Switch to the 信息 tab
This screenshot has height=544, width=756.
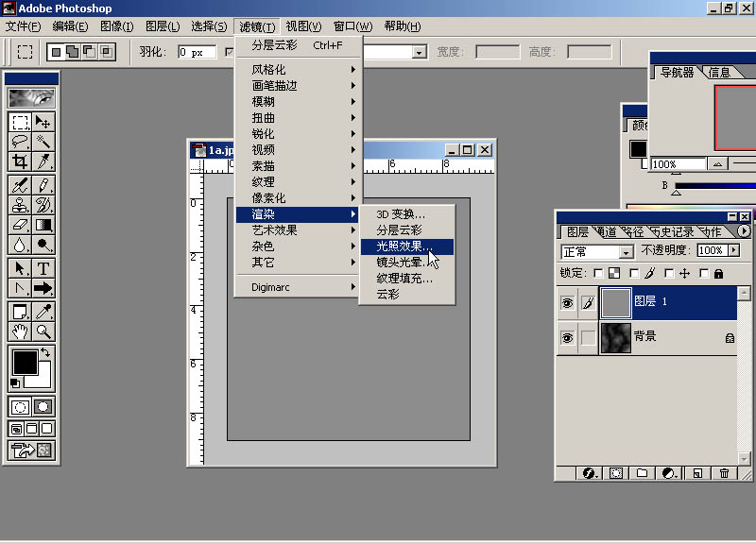719,73
